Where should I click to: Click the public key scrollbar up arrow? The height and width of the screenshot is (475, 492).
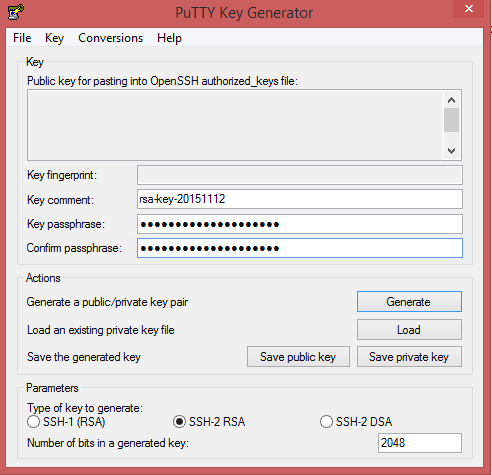click(452, 100)
